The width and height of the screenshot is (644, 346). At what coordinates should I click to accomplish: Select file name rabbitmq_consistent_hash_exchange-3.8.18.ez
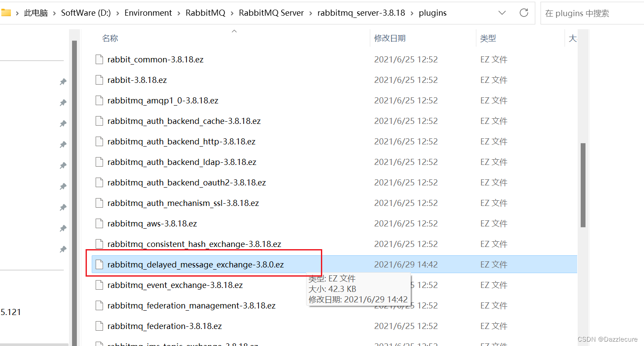pyautogui.click(x=194, y=244)
